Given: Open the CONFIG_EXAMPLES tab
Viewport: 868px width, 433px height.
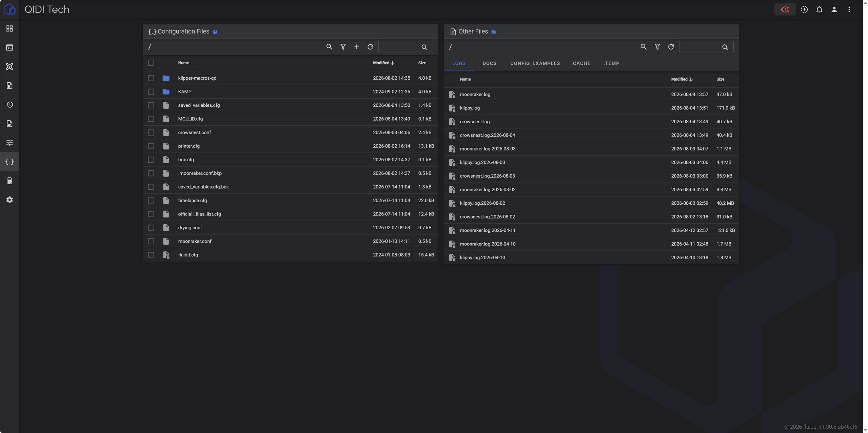Looking at the screenshot, I should [x=535, y=63].
